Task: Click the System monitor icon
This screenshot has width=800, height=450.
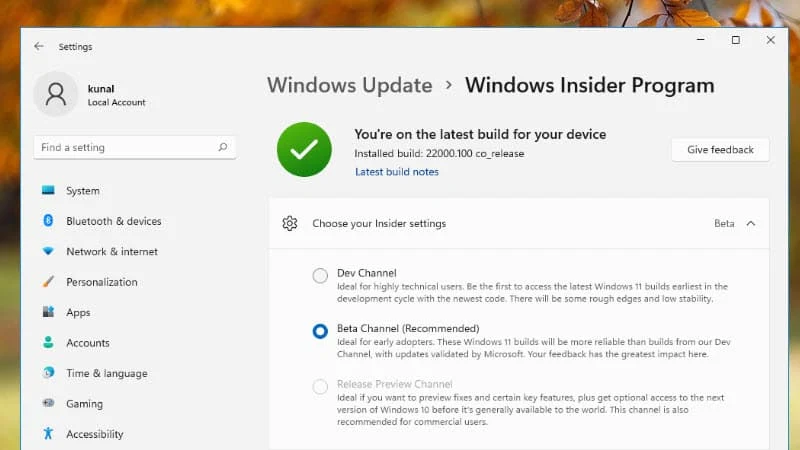Action: point(48,190)
